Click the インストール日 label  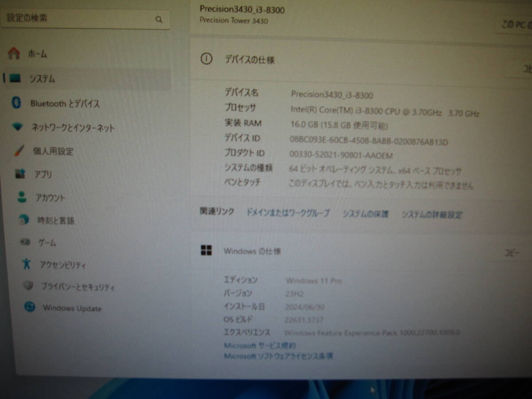(x=244, y=306)
